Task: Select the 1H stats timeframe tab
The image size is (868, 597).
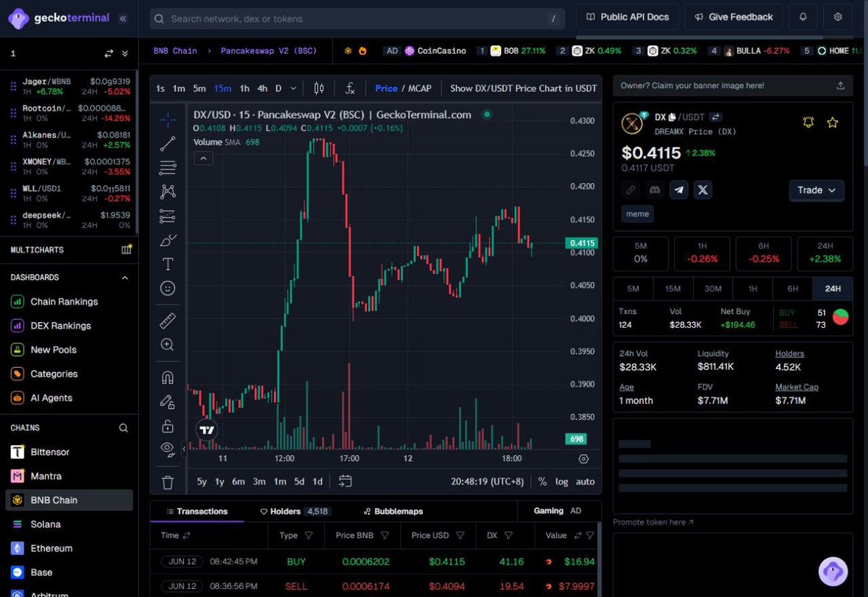Action: 753,289
